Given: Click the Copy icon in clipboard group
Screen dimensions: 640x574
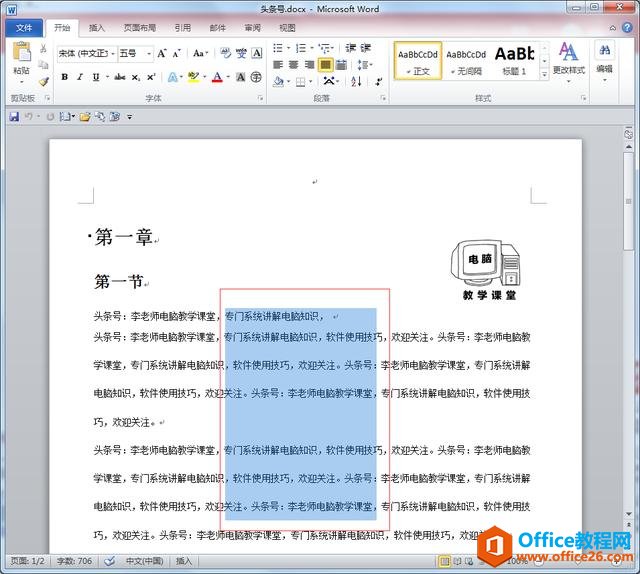Looking at the screenshot, I should coord(43,65).
